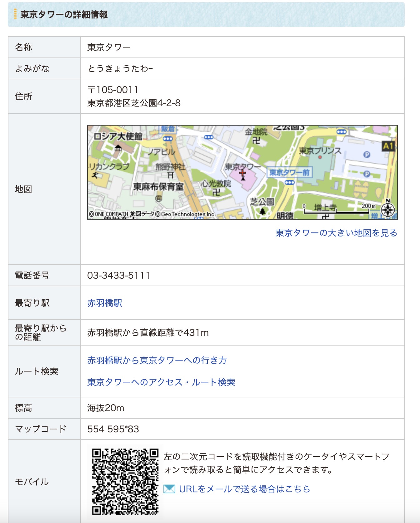Screen dimensions: 420x523
Task: Click the reading とうきょうたわー
Action: pyautogui.click(x=120, y=69)
